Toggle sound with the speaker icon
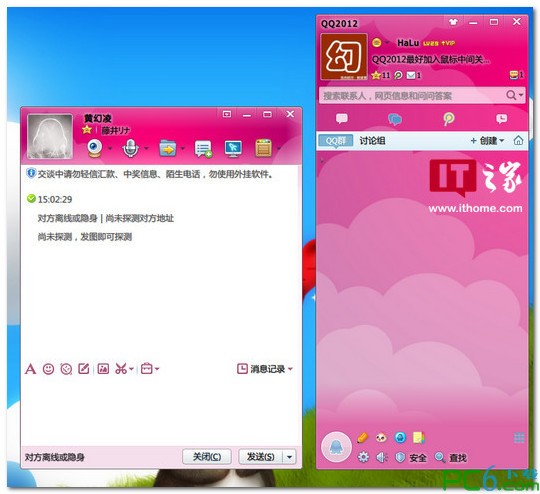Screen dimensions: 540x494 [382, 457]
